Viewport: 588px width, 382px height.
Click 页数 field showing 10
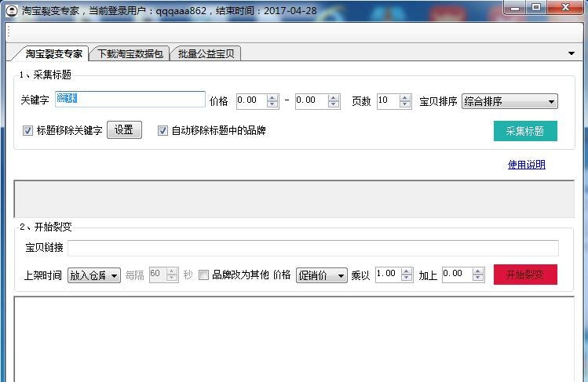click(x=388, y=101)
